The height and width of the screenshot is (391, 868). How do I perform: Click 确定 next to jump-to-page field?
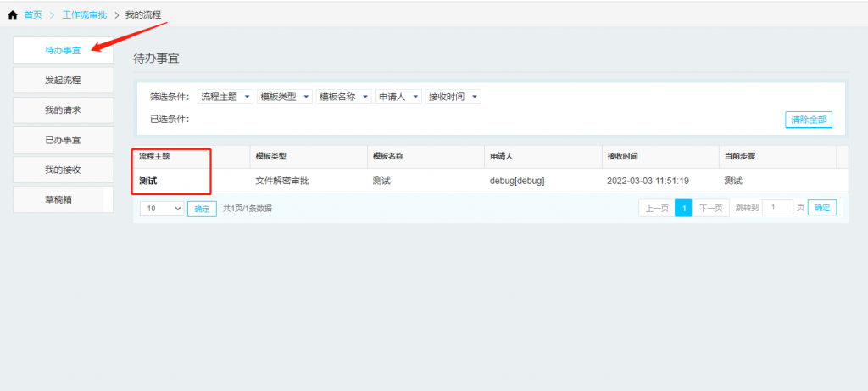click(822, 208)
